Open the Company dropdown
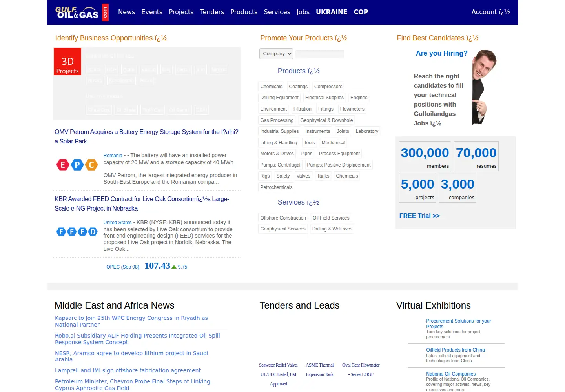 (x=276, y=54)
